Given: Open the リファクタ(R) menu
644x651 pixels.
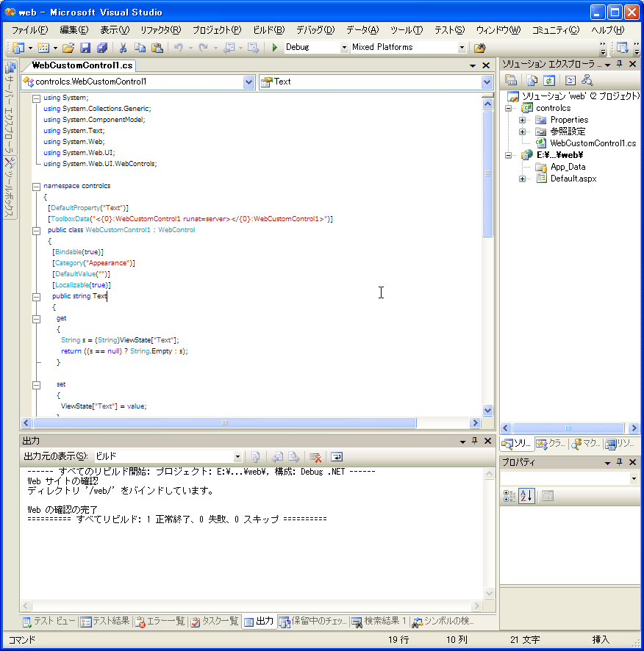Looking at the screenshot, I should tap(160, 30).
